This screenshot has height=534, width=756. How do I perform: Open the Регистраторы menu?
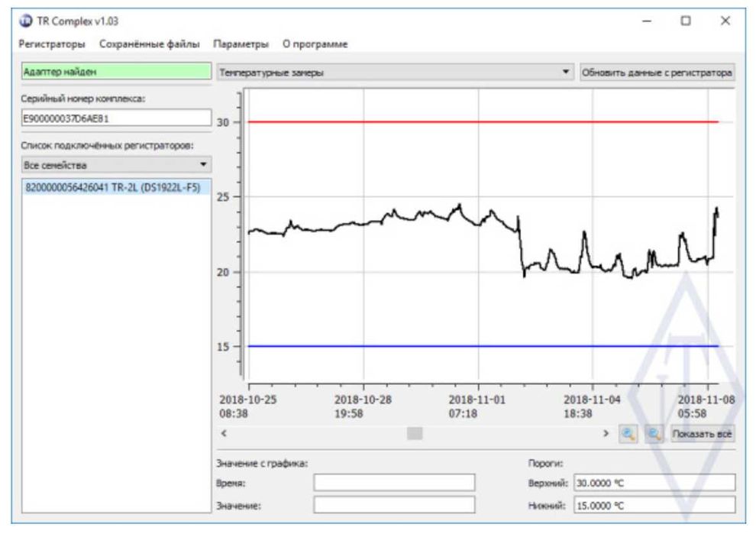coord(52,44)
